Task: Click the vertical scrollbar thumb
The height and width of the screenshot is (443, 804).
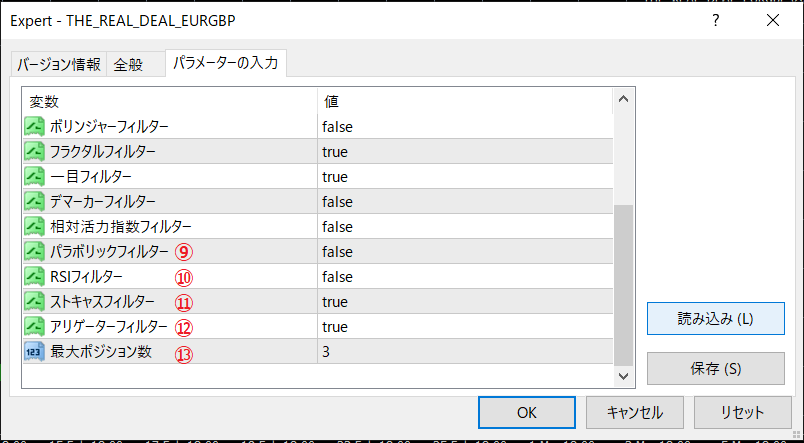Action: pyautogui.click(x=623, y=285)
